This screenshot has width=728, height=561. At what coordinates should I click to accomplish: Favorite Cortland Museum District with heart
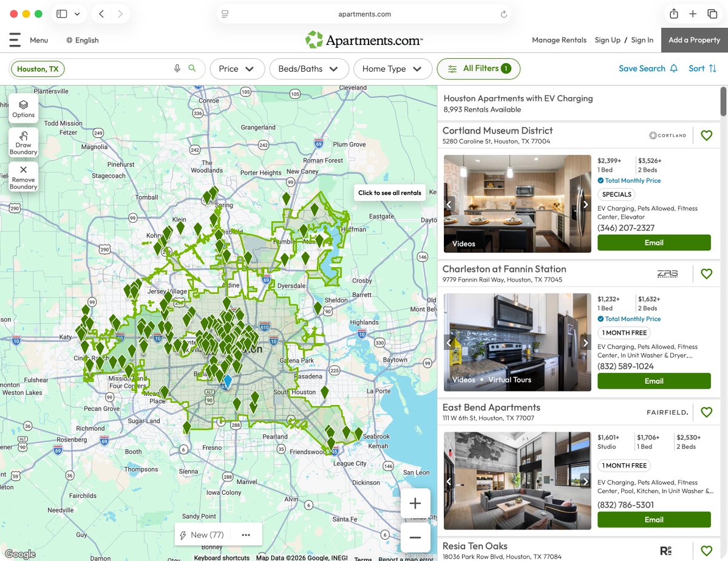[x=706, y=135]
